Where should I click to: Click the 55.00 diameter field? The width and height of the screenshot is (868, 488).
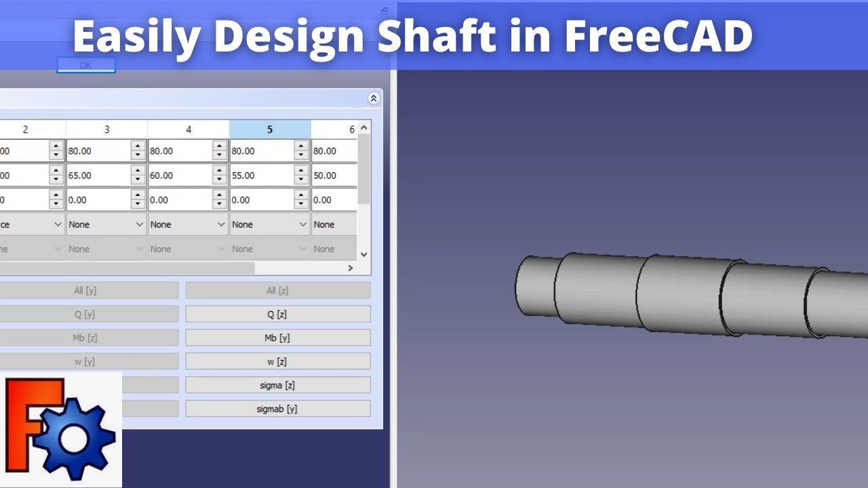(x=262, y=176)
